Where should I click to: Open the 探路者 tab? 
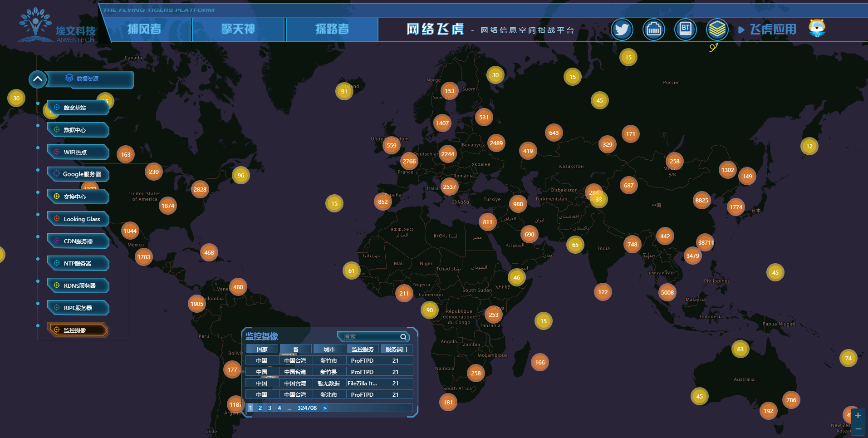332,30
